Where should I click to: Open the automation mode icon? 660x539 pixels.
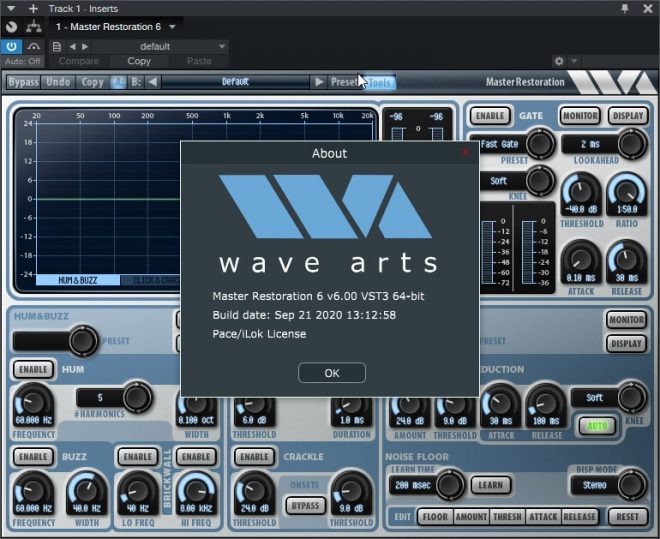pos(34,46)
